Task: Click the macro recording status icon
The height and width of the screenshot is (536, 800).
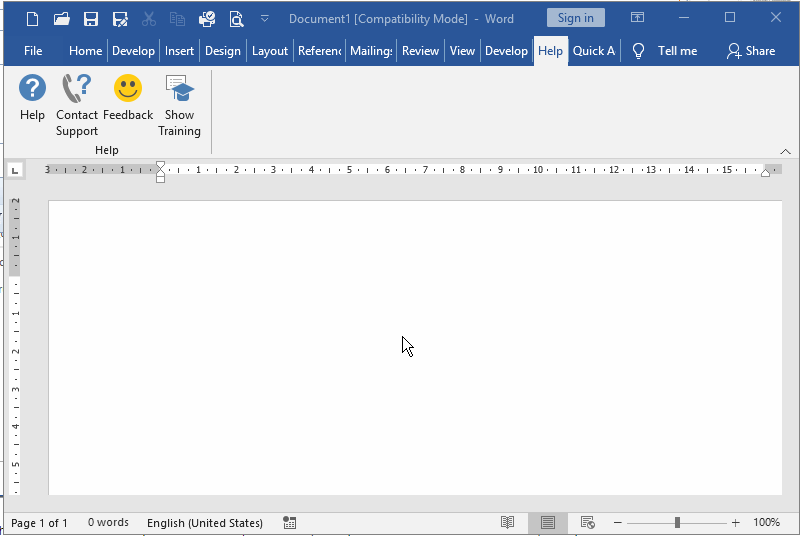Action: (x=289, y=522)
